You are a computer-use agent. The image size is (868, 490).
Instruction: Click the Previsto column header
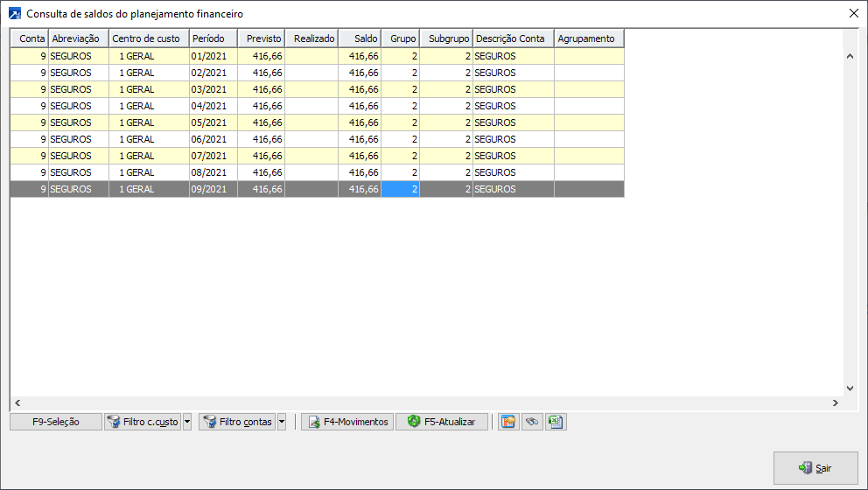(261, 38)
